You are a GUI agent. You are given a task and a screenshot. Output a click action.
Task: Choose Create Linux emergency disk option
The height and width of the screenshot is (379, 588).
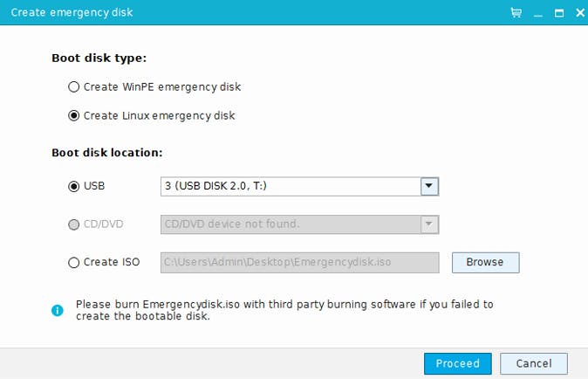74,115
